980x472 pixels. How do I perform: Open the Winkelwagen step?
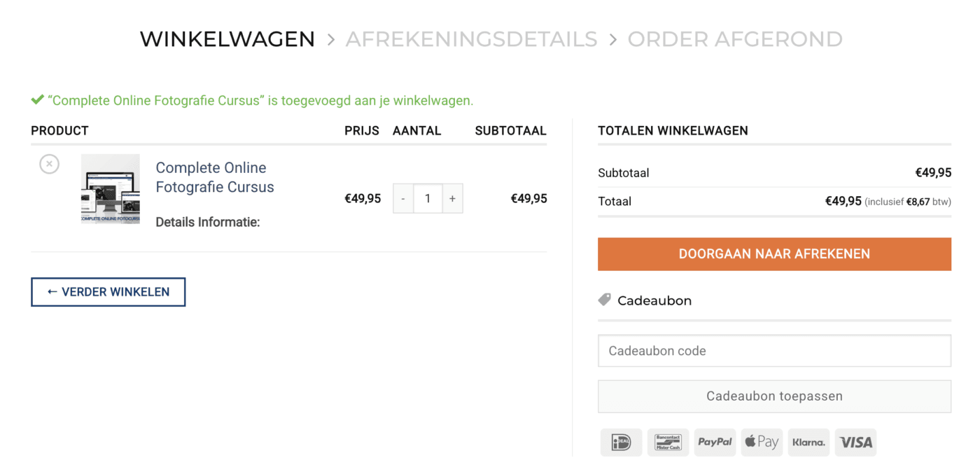tap(227, 39)
